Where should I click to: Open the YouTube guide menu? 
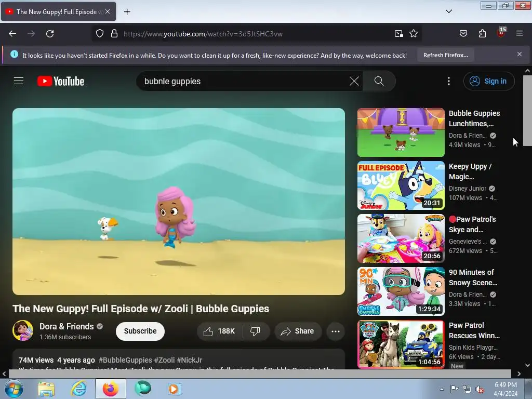[19, 81]
